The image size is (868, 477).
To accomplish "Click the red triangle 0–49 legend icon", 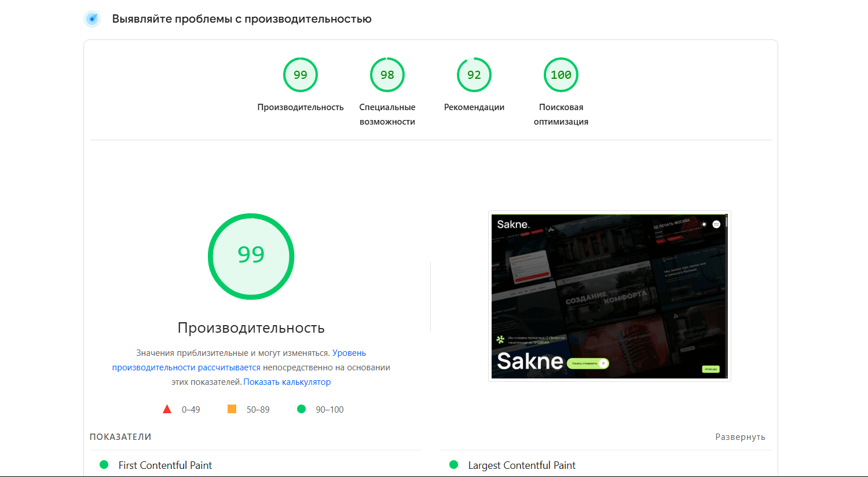I will (x=167, y=409).
